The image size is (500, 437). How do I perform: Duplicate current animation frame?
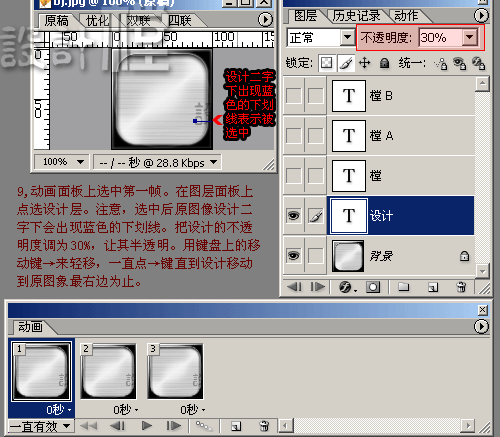(x=236, y=426)
